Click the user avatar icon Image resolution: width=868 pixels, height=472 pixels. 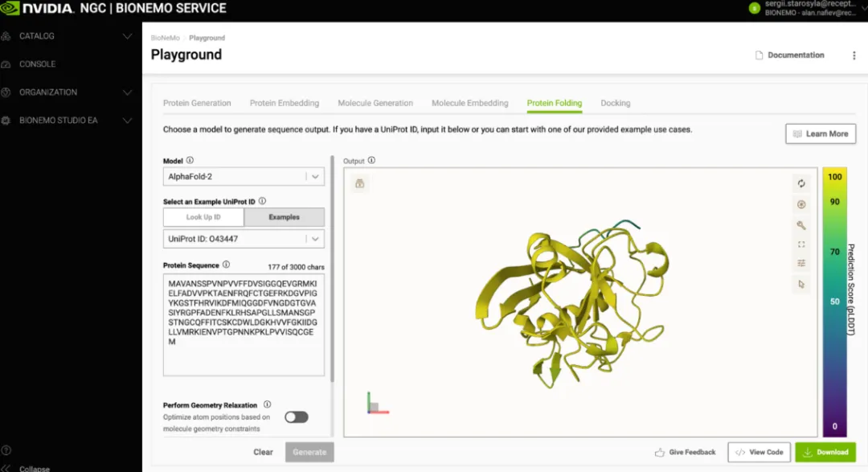click(x=754, y=8)
